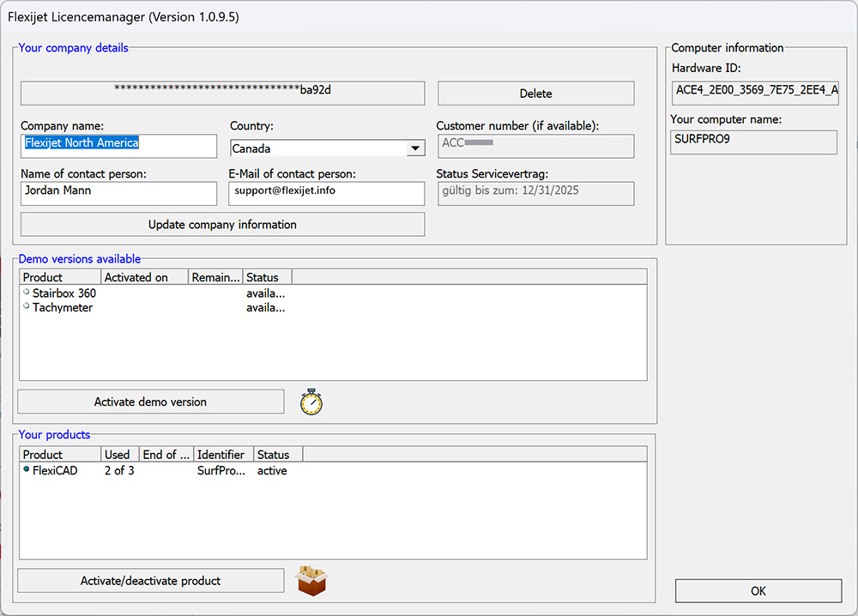
Task: Select the Tachymeter demo entry
Action: coord(62,308)
